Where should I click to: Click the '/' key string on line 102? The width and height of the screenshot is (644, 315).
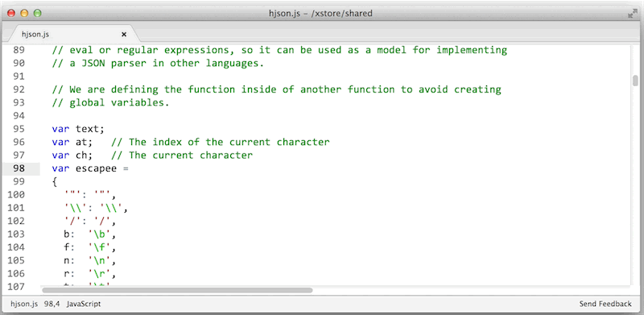tap(73, 221)
